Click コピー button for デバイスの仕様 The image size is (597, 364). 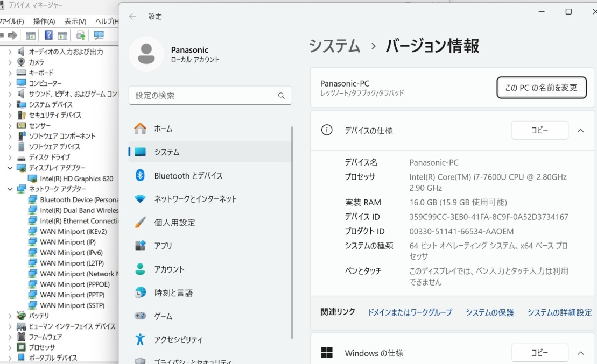click(x=539, y=131)
